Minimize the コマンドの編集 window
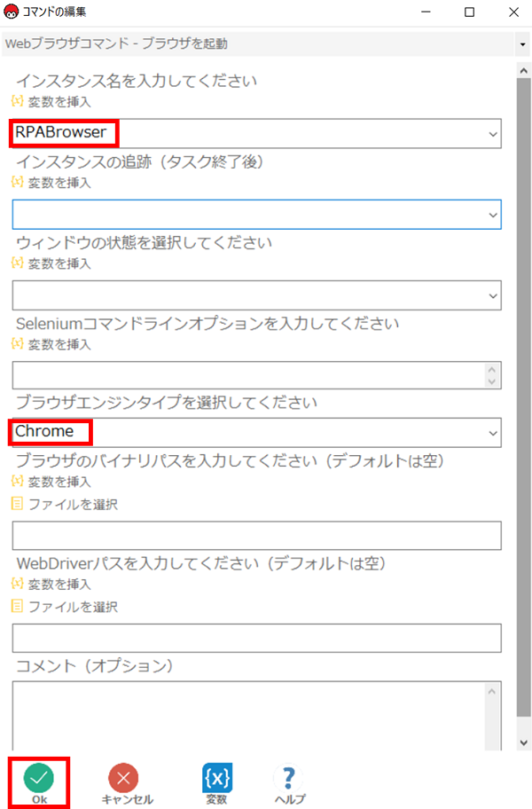The width and height of the screenshot is (532, 809). [x=426, y=12]
